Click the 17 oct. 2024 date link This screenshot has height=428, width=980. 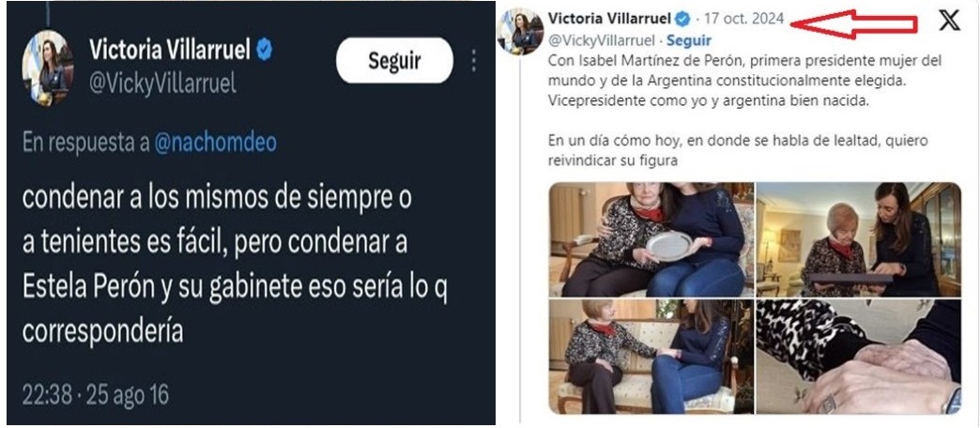(743, 19)
